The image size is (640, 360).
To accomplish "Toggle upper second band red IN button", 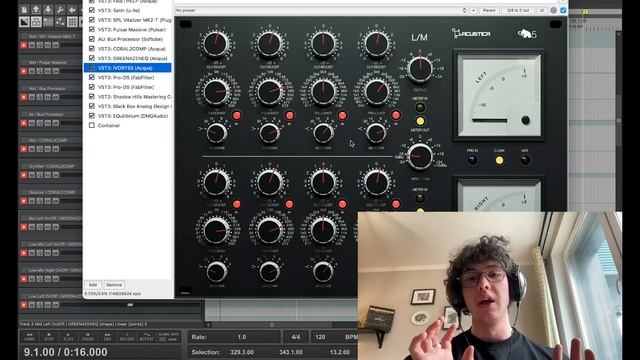I will 289,116.
